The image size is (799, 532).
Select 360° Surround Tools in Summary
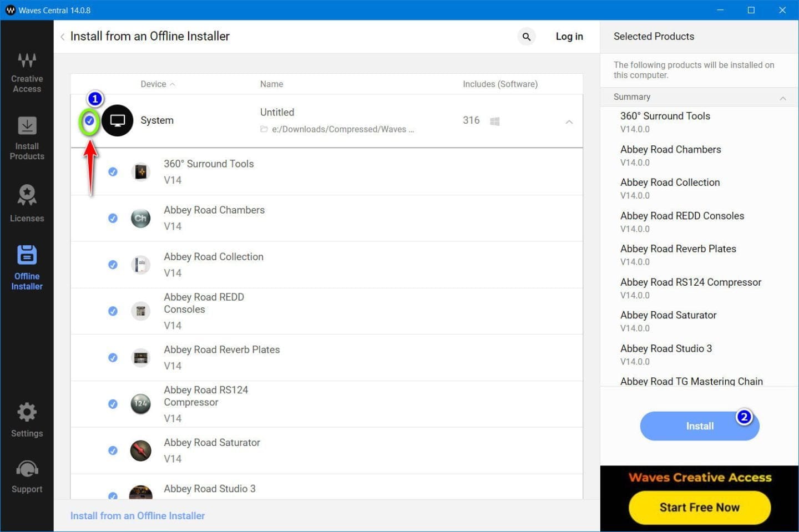click(665, 116)
